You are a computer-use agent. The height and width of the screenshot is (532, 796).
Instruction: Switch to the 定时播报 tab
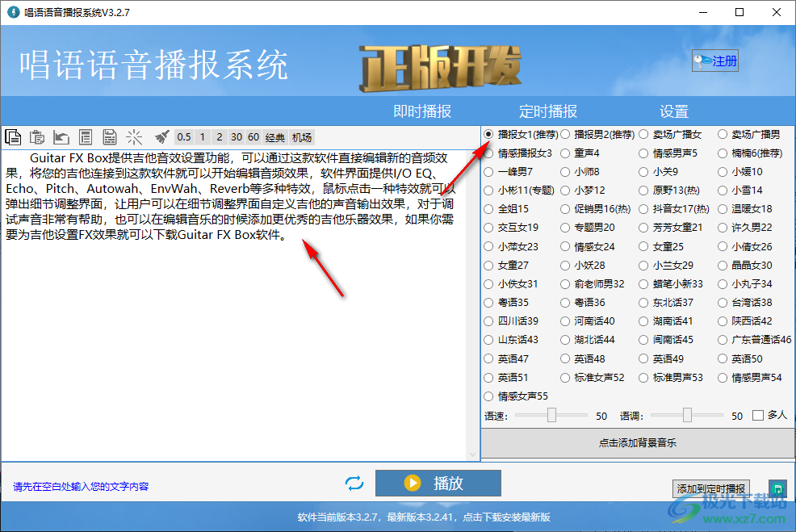pos(548,111)
